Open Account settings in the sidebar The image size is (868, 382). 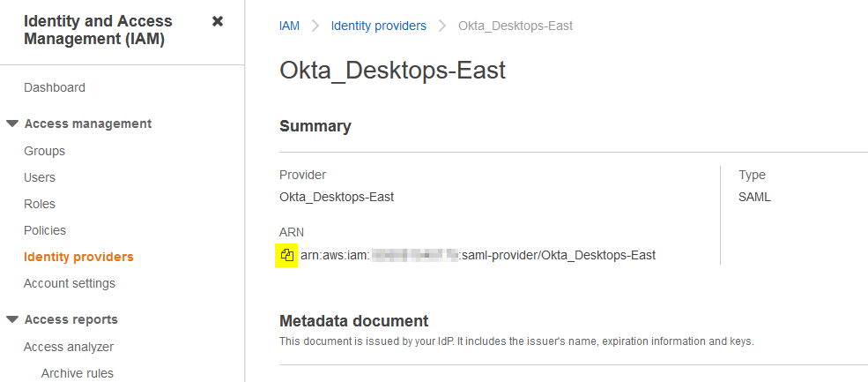coord(70,283)
